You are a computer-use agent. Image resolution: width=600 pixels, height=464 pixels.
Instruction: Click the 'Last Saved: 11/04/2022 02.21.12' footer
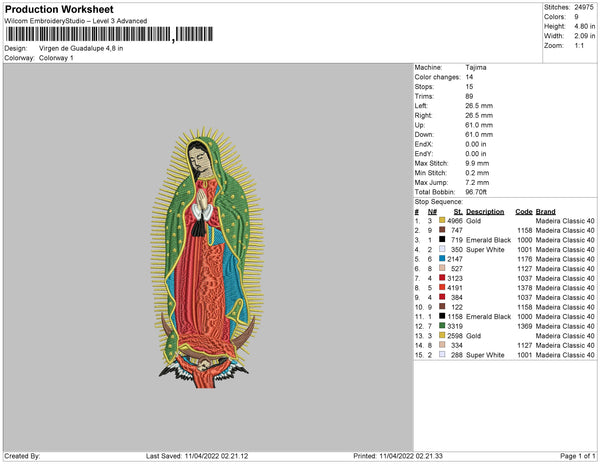(x=197, y=456)
